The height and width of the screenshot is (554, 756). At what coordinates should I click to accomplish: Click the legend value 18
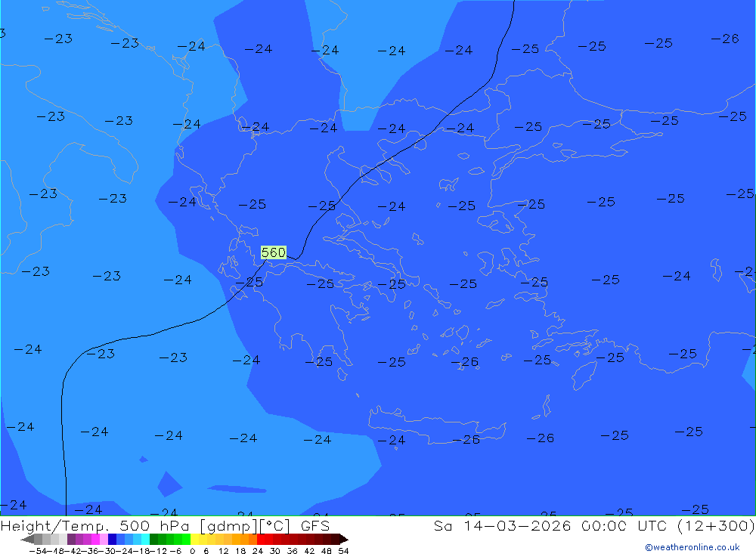click(x=240, y=551)
